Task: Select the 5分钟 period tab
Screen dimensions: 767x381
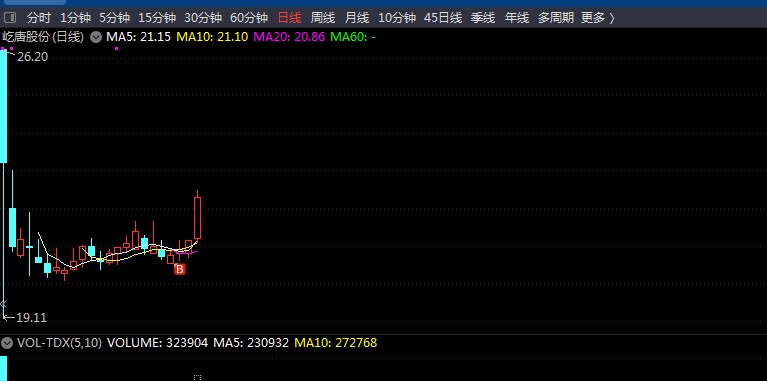Action: 114,19
